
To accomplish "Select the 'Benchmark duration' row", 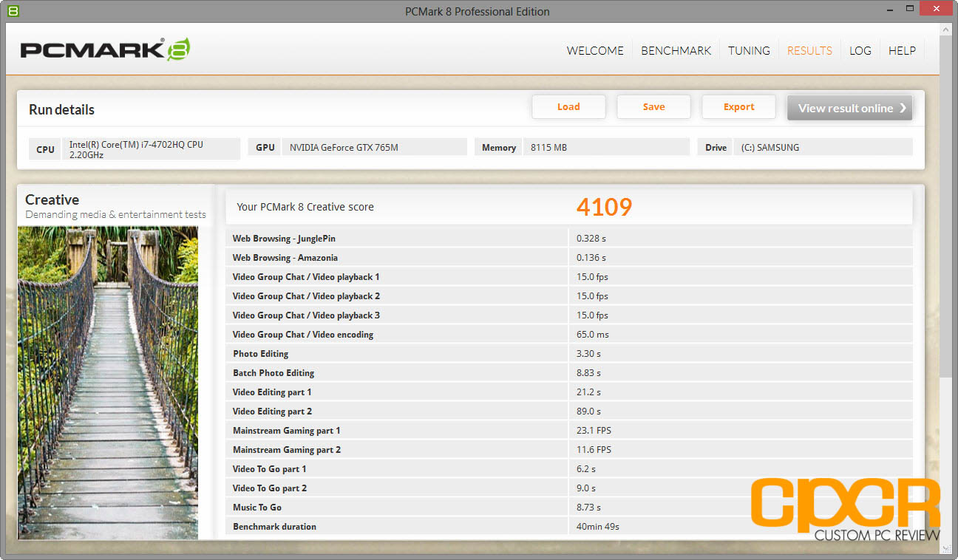I will (569, 527).
